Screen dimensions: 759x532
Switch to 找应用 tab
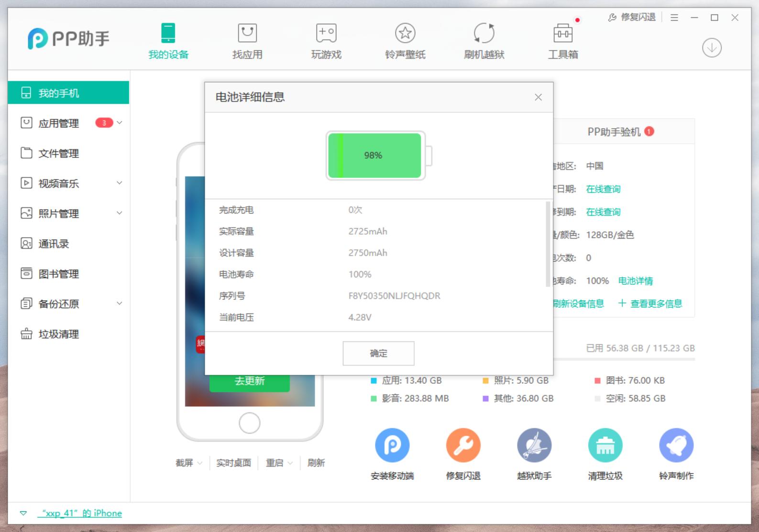247,42
